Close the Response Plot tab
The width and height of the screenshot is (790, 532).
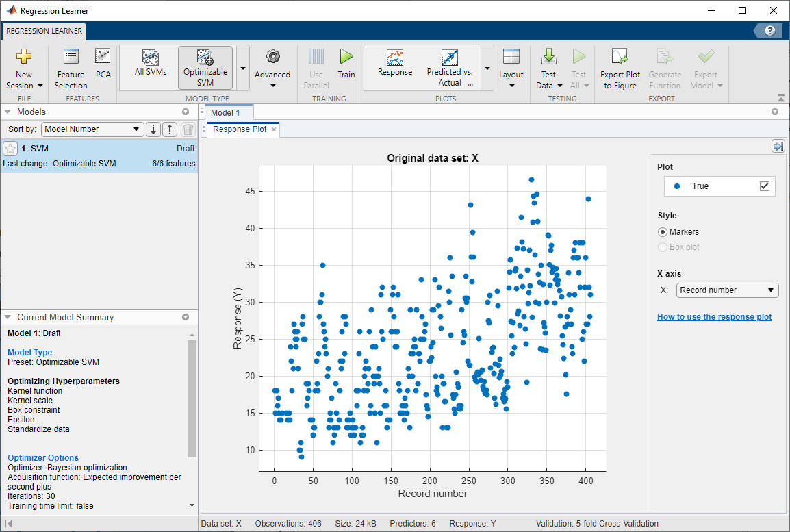pos(274,129)
